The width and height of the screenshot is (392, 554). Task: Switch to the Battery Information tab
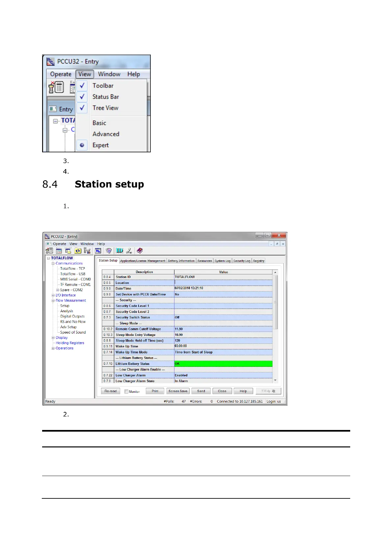click(x=181, y=261)
